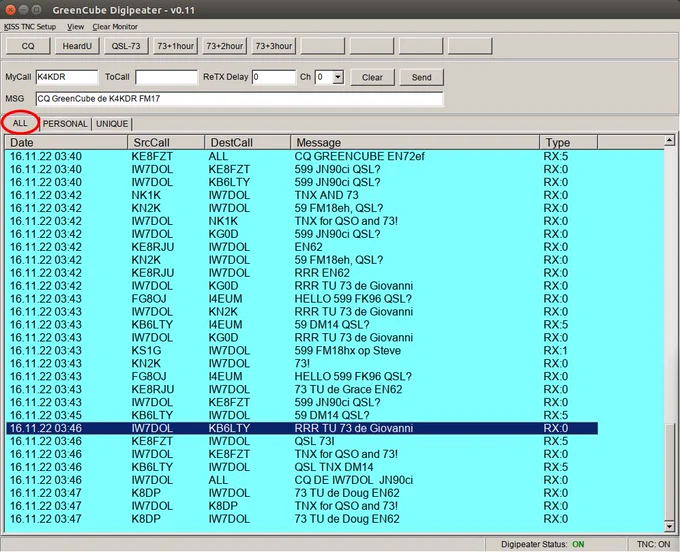Screen dimensions: 680x552
Task: Select row '73 TU de Grace EN62'
Action: [302, 389]
